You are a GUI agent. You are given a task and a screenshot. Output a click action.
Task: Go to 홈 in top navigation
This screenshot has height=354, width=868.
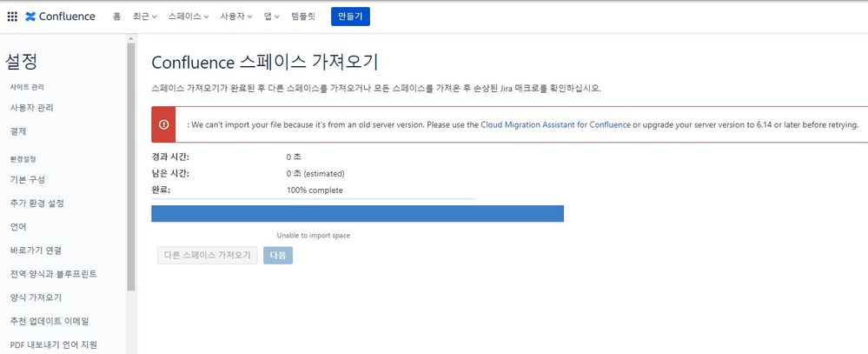(116, 17)
